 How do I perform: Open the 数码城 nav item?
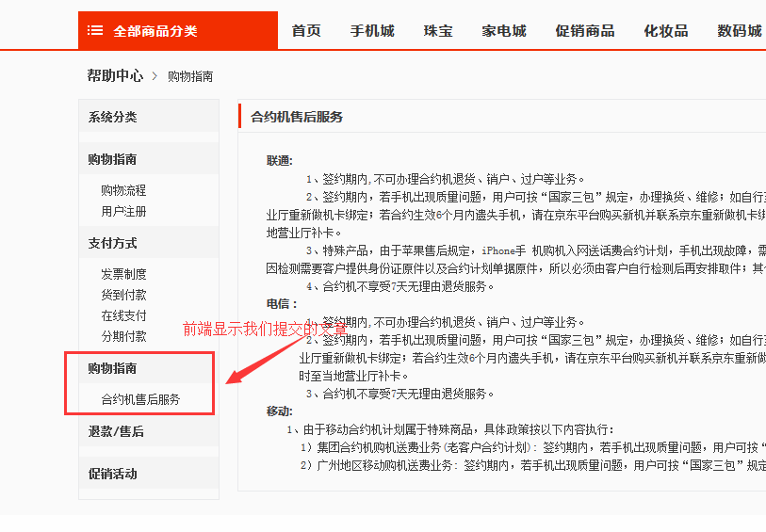pyautogui.click(x=739, y=31)
